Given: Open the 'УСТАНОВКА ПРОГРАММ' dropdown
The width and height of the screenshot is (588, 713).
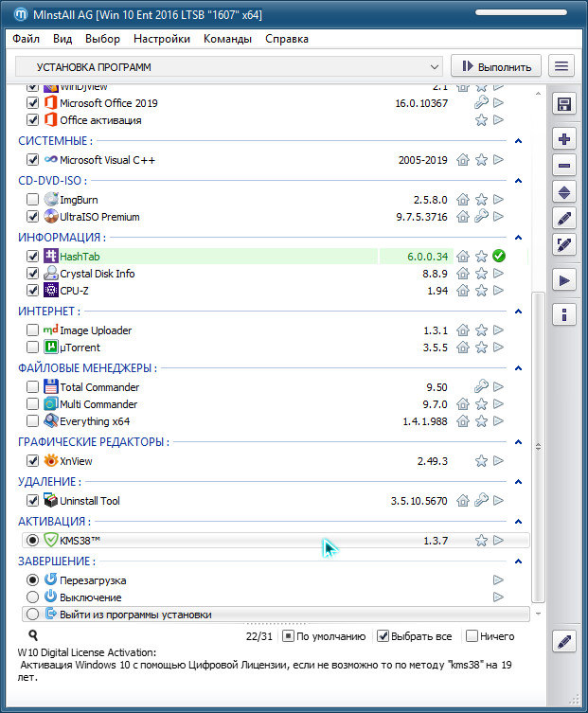Looking at the screenshot, I should pyautogui.click(x=230, y=67).
